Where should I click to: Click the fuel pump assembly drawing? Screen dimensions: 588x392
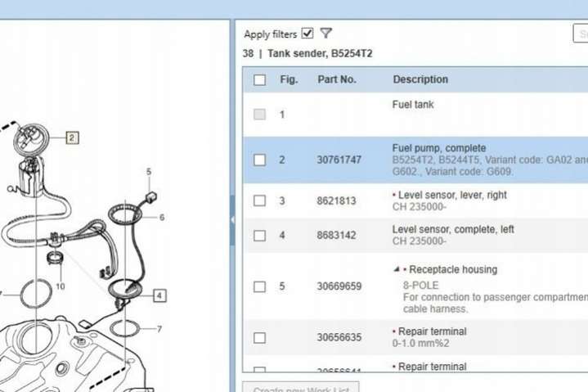pos(31,168)
